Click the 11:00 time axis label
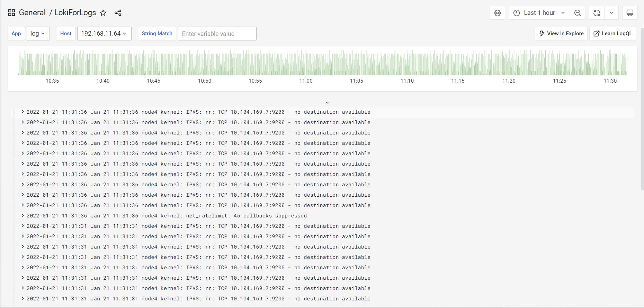Screen dimensions: 644x308 click(x=306, y=81)
